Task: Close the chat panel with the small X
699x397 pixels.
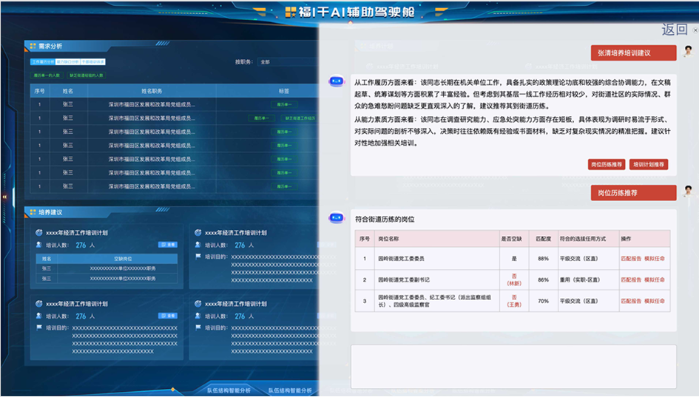Action: [x=695, y=30]
